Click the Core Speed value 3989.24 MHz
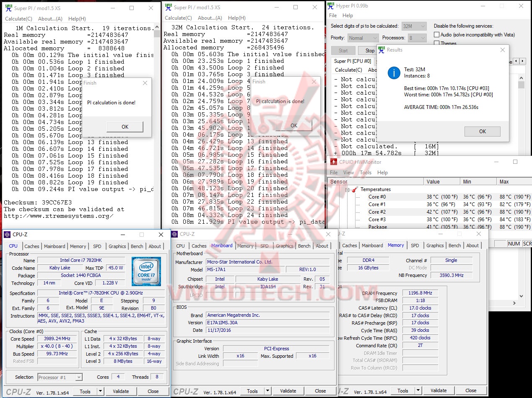The height and width of the screenshot is (398, 532). (x=58, y=339)
